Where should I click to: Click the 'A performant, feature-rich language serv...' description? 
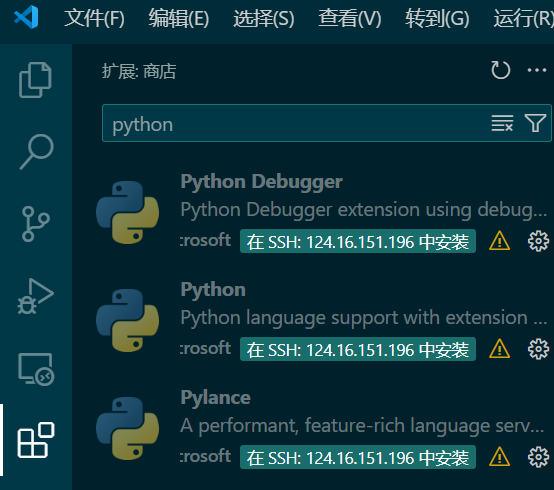362,426
